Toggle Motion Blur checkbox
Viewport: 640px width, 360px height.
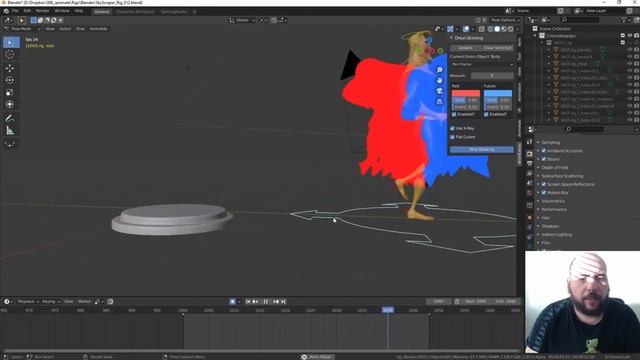coord(544,193)
